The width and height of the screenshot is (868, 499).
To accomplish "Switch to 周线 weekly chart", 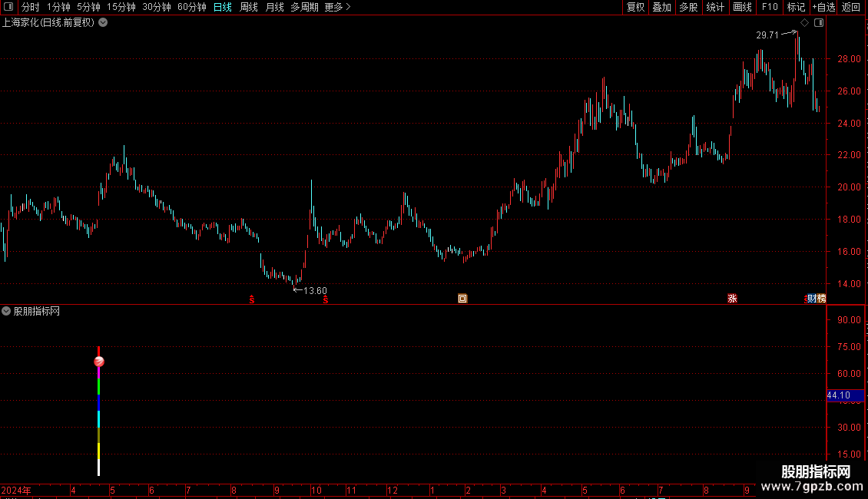I will pyautogui.click(x=249, y=7).
